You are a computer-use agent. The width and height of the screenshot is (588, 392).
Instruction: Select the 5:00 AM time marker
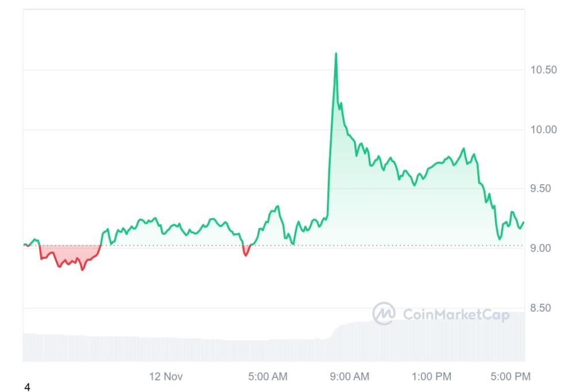pos(268,377)
